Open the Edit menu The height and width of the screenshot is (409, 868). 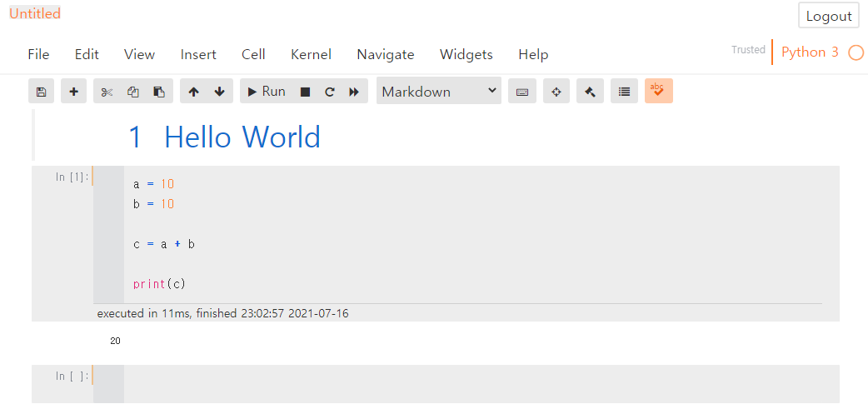coord(87,54)
